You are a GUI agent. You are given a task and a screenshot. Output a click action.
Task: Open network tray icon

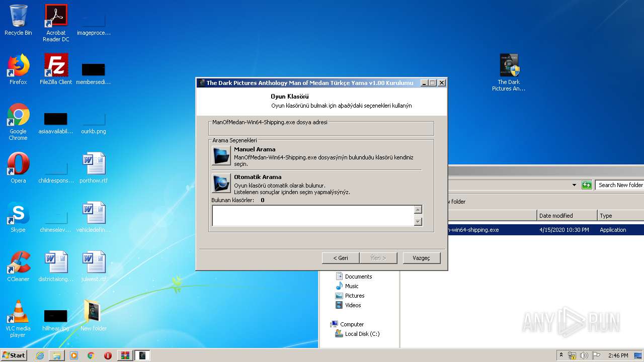pyautogui.click(x=572, y=355)
